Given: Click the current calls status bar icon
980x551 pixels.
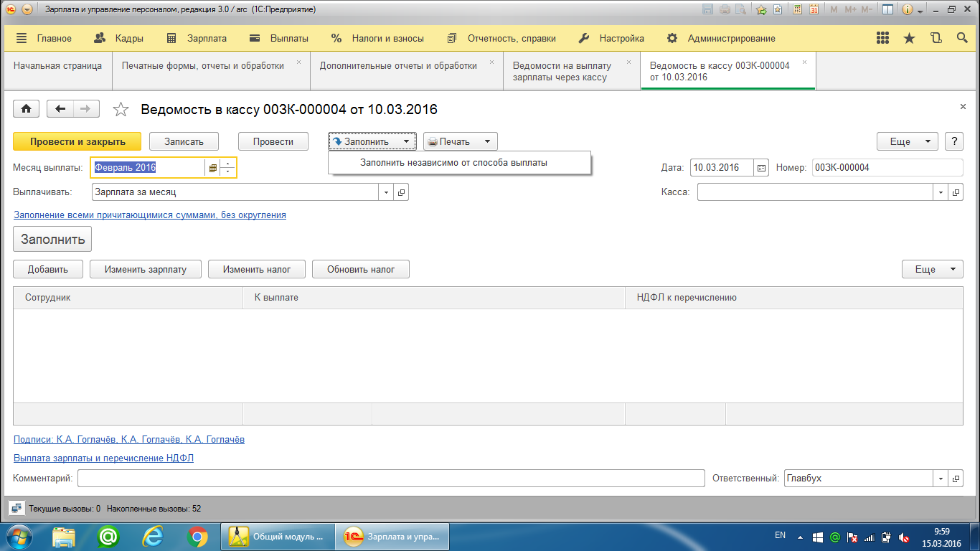Looking at the screenshot, I should point(16,509).
